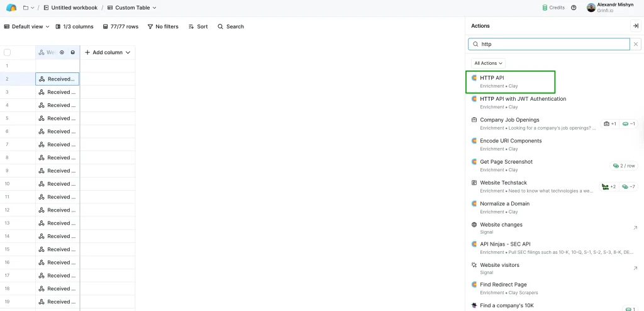Screen dimensions: 644x311
Task: Expand the All Actions filter dropdown
Action: point(488,63)
